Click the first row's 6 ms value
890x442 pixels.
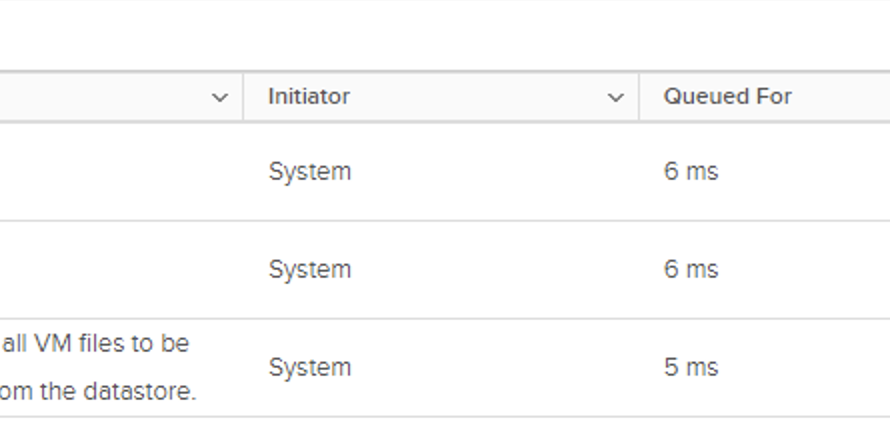[690, 171]
